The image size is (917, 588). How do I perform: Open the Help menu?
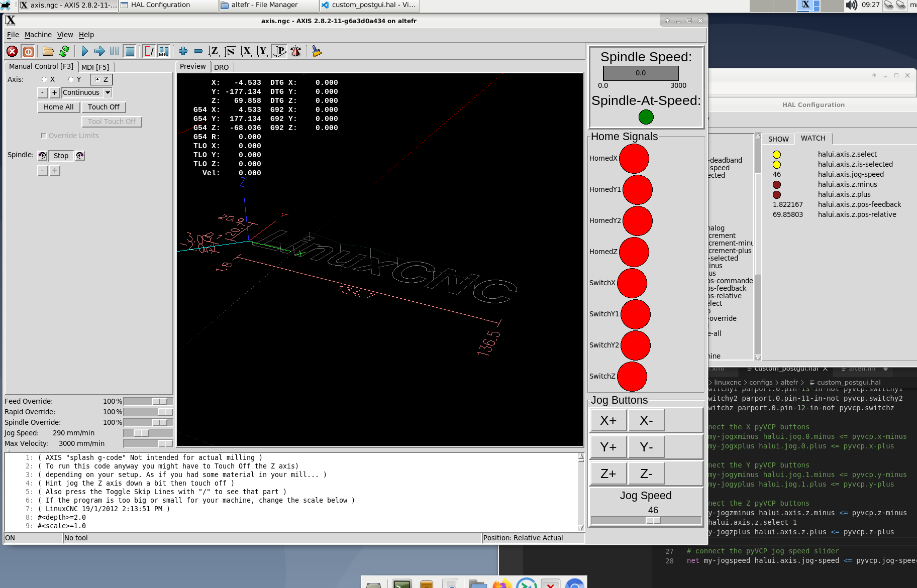click(x=86, y=35)
